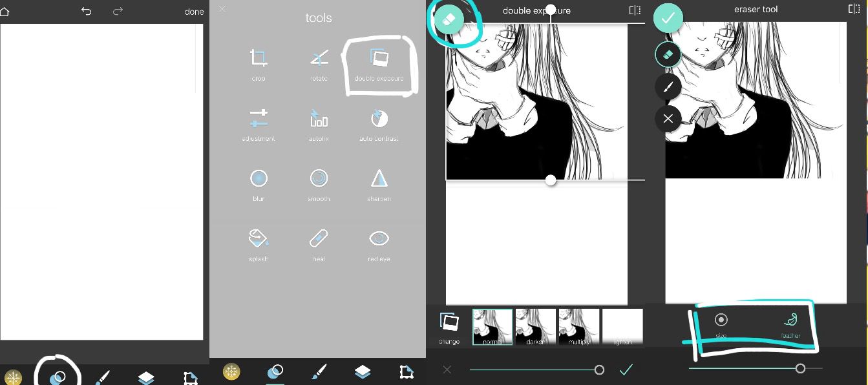
Task: Toggle compare view on the eraser tool screen
Action: click(x=854, y=9)
